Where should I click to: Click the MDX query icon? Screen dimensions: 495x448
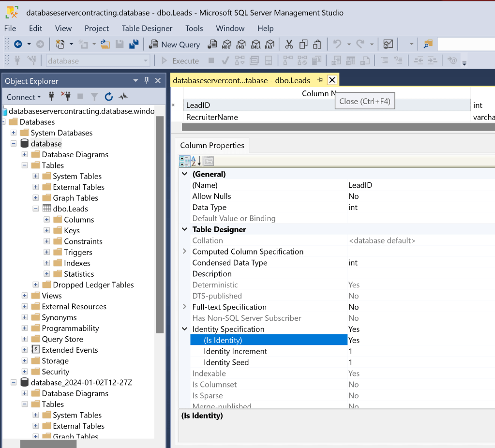[226, 45]
